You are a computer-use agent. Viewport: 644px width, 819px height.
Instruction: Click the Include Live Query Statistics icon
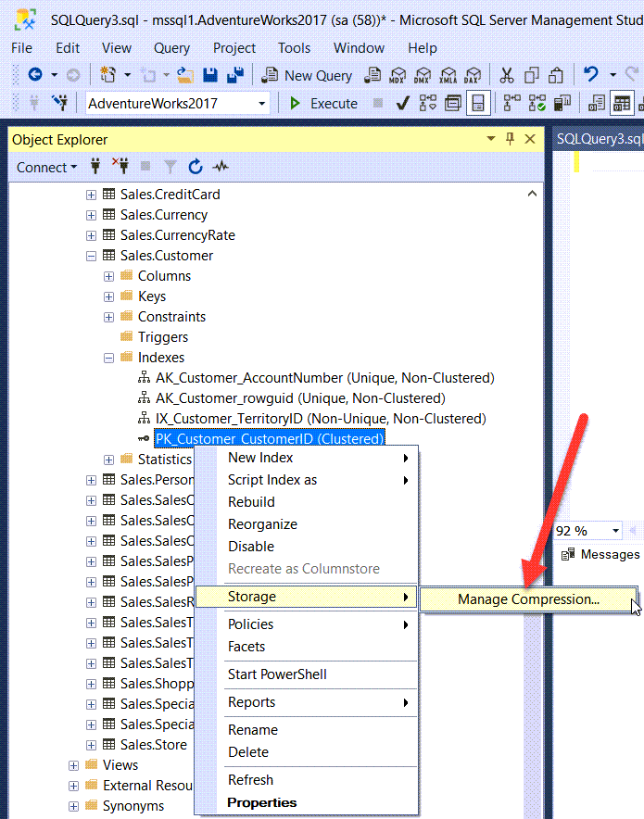point(537,104)
